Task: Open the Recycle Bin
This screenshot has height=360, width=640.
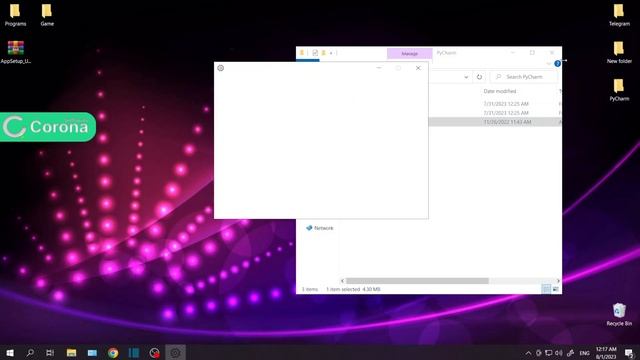Action: pyautogui.click(x=619, y=314)
